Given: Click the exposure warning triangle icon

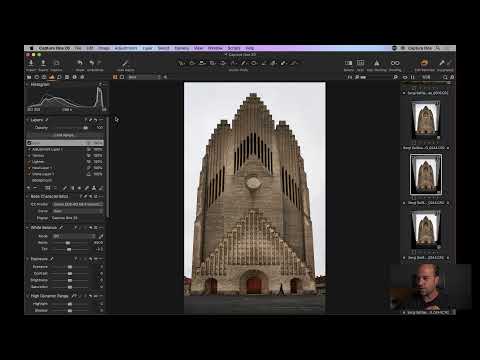Looking at the screenshot, I should coord(377,63).
